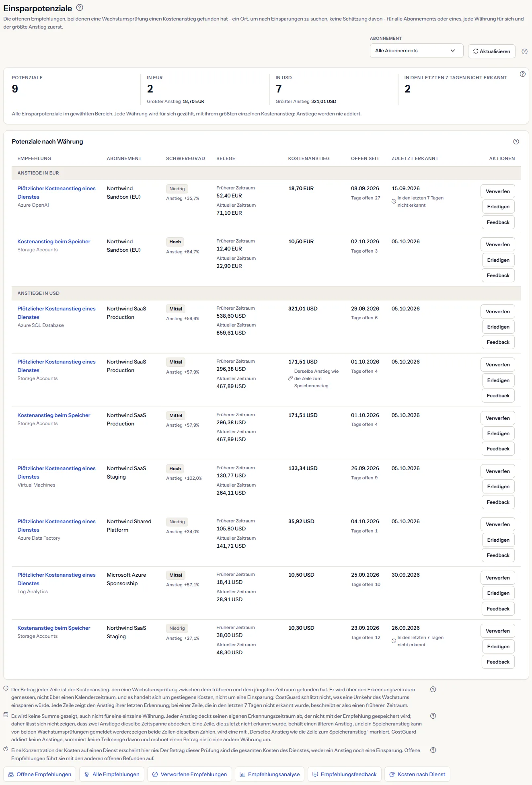
Task: Click the 'Anstiege in USD' group header
Action: point(266,293)
